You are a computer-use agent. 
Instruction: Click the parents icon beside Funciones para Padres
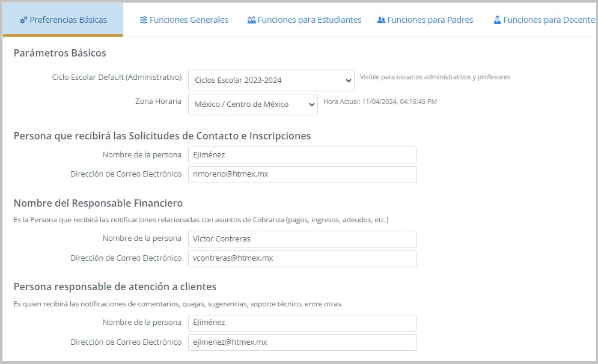pyautogui.click(x=381, y=20)
